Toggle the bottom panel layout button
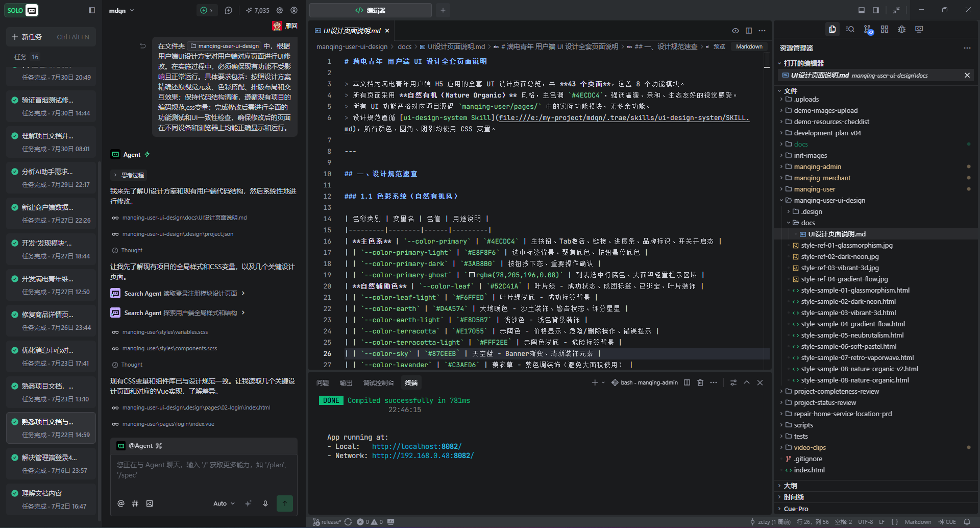The height and width of the screenshot is (528, 980). [x=862, y=10]
